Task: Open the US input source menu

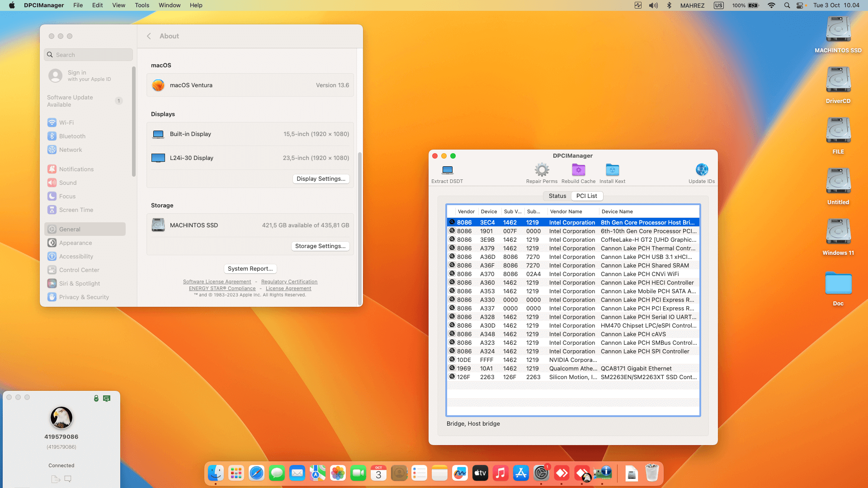Action: coord(718,5)
